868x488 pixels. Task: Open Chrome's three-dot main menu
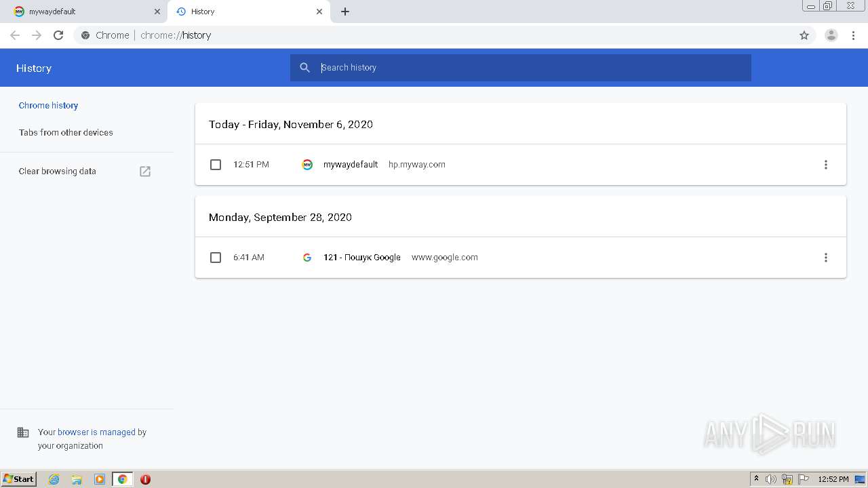854,35
